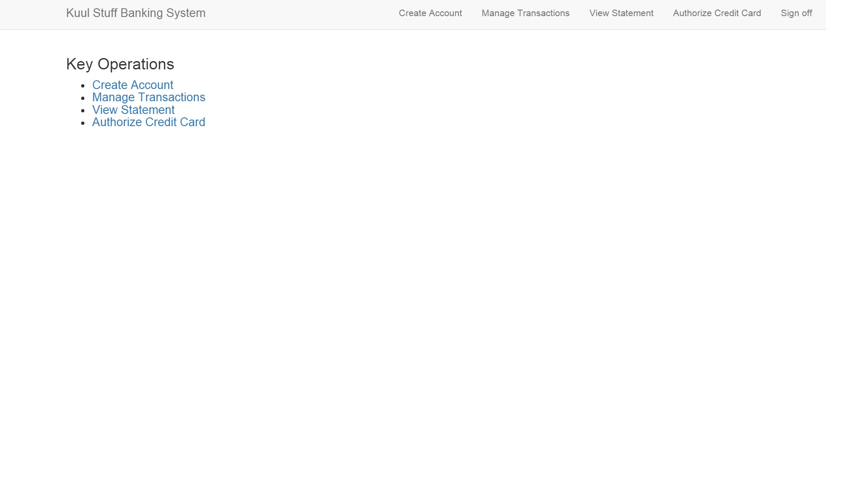This screenshot has width=868, height=501.
Task: Click Create Account under Key Operations
Action: click(133, 85)
